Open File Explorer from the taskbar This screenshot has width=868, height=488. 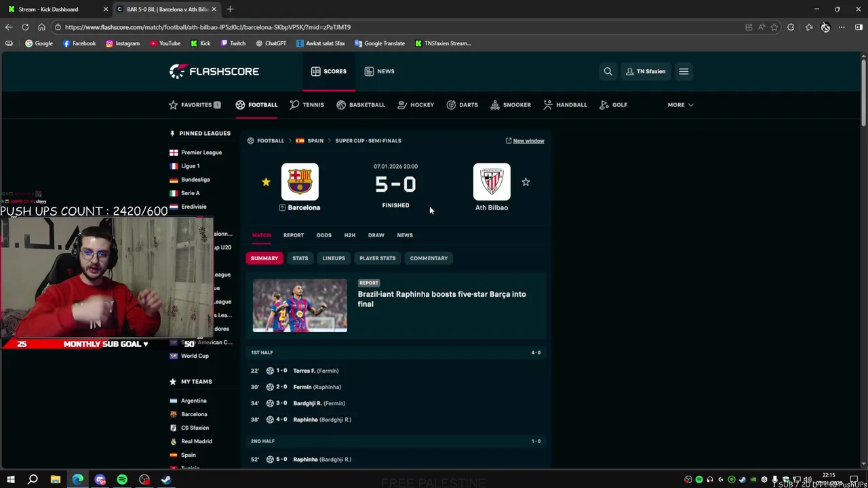(x=55, y=480)
